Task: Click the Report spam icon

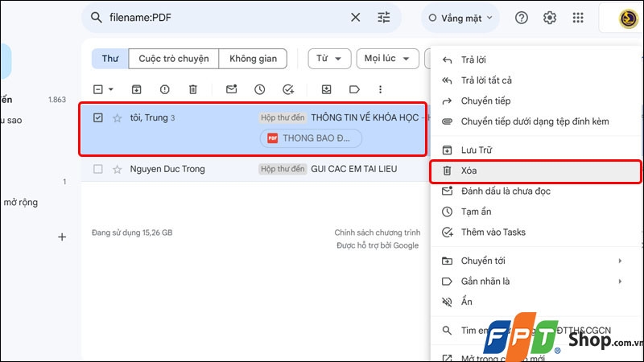Action: [x=165, y=89]
